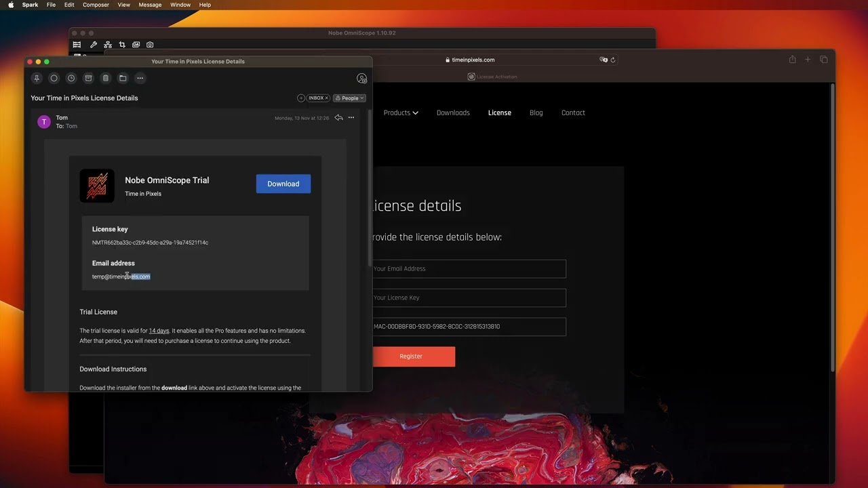Click the blue Download button in the email
The image size is (868, 488).
(283, 184)
